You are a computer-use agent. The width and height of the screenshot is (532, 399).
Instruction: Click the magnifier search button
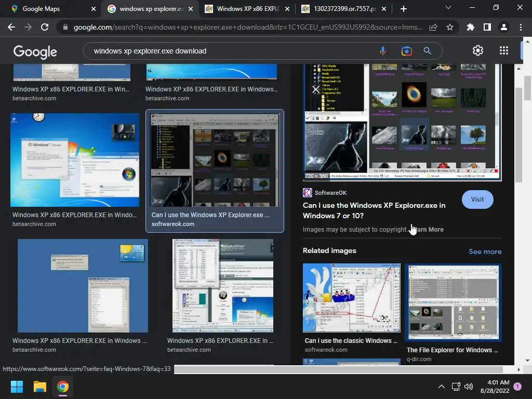[x=427, y=51]
